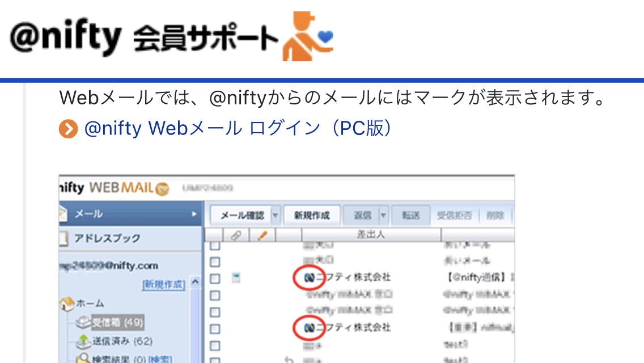Click the メール確認 toolbar button

click(x=241, y=215)
